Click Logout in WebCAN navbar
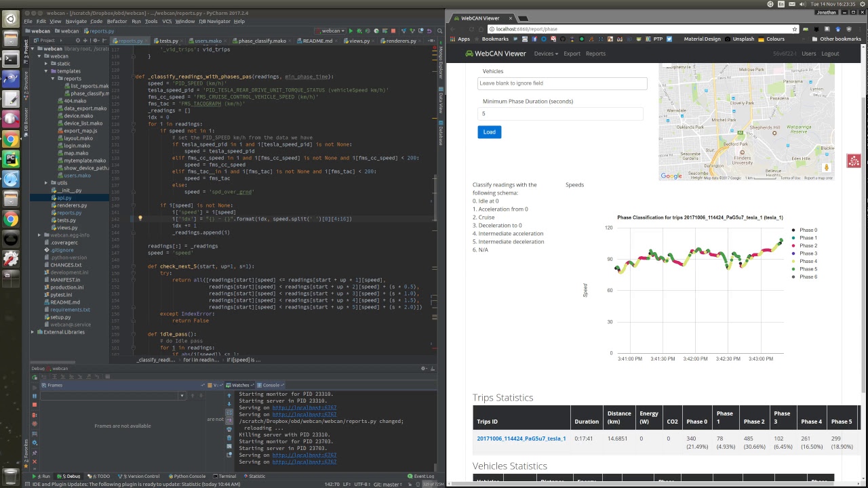 (x=830, y=54)
